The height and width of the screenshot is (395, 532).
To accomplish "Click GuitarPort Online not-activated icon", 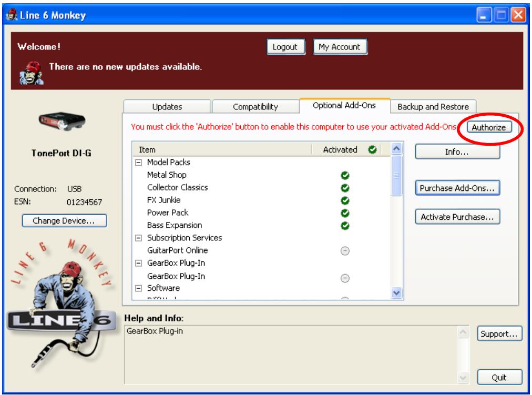I will click(x=345, y=251).
